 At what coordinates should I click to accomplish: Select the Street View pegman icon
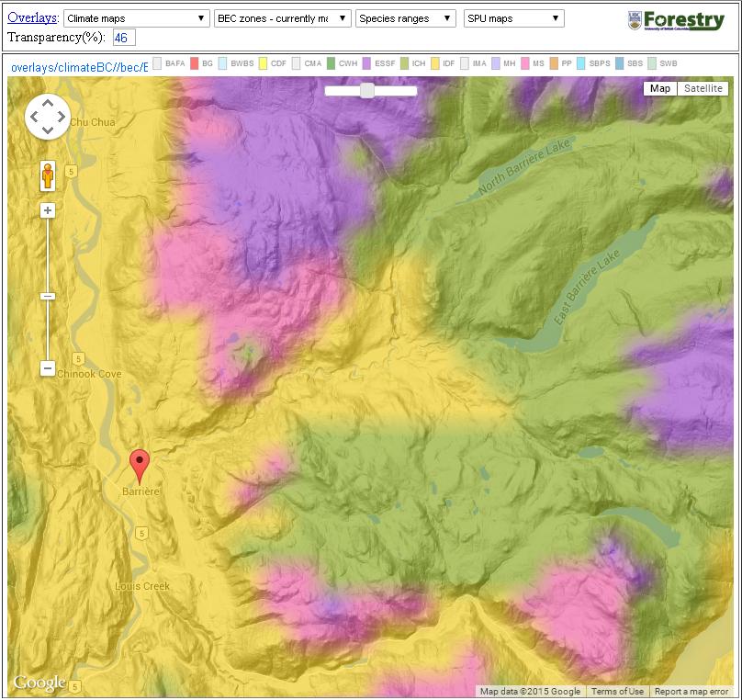point(48,175)
